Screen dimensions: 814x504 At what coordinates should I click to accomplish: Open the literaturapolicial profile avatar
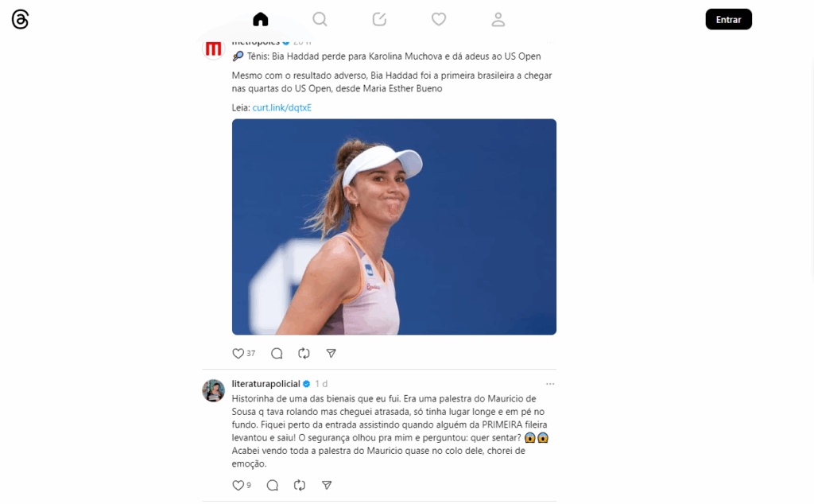tap(213, 390)
